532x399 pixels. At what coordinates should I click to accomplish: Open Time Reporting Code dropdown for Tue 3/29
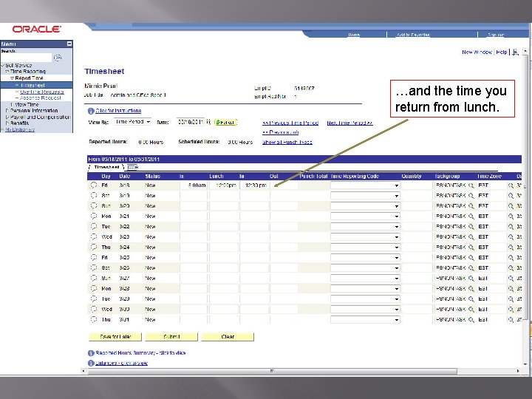coord(365,299)
